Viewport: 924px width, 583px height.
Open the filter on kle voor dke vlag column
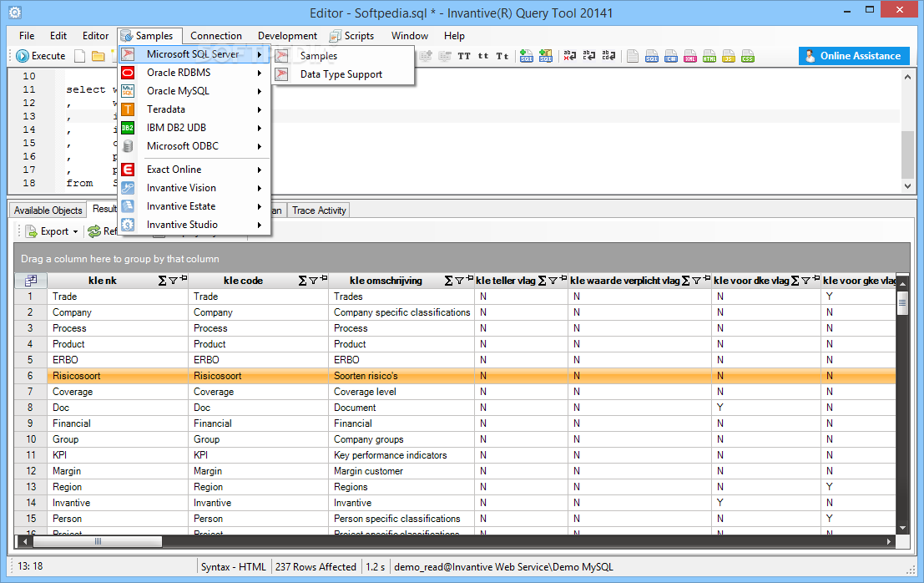(805, 281)
